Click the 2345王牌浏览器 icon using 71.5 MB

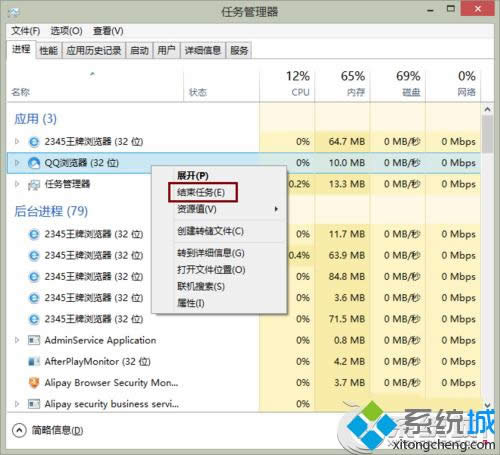coord(34,319)
